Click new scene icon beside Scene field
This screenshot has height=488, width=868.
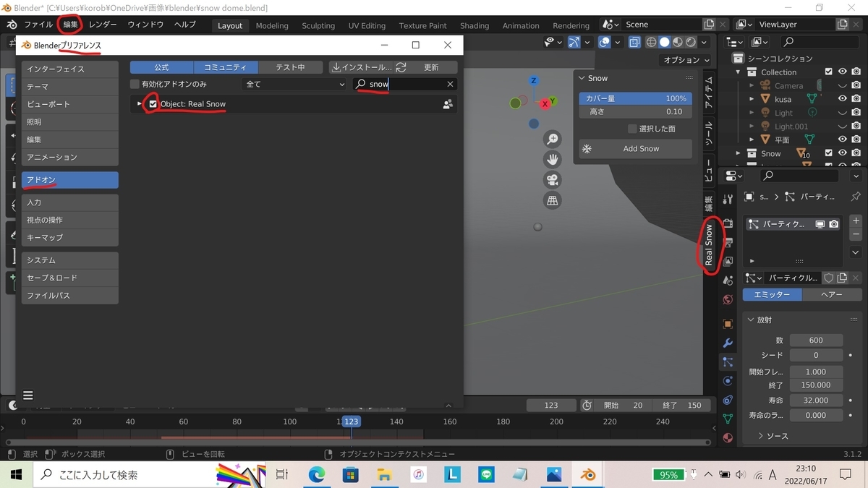[709, 25]
